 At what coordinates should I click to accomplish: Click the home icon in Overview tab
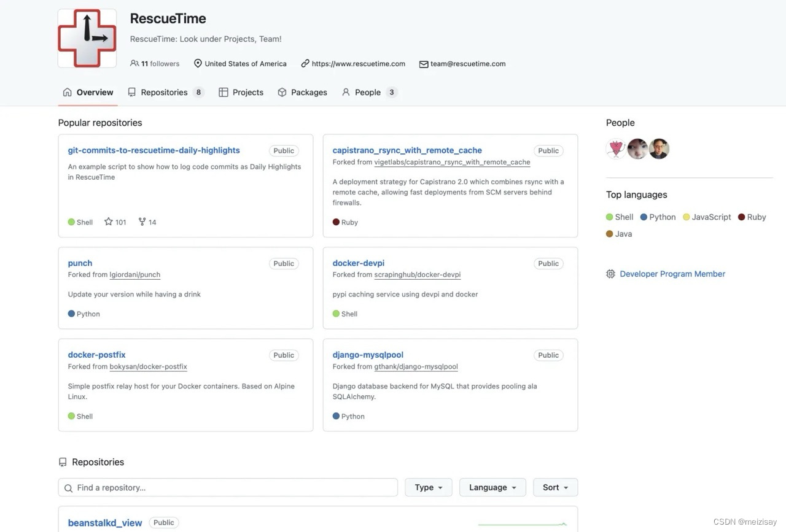click(x=68, y=92)
